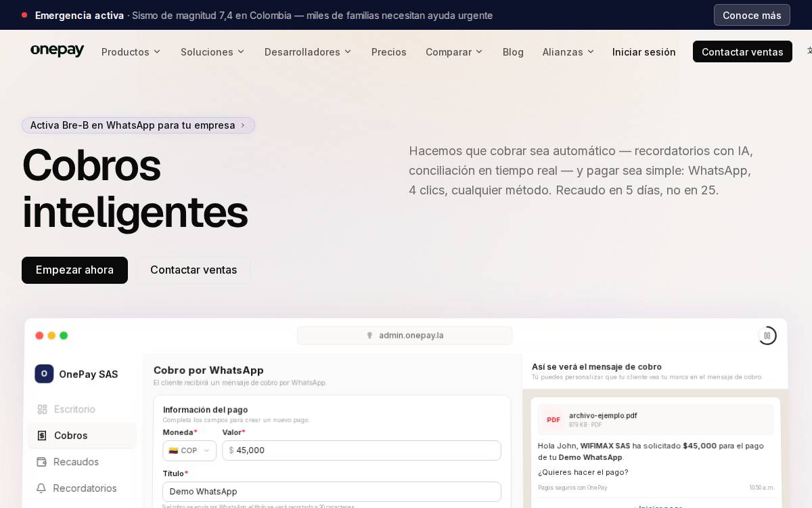The image size is (812, 508).
Task: Click the Empezar ahora button
Action: 74,270
